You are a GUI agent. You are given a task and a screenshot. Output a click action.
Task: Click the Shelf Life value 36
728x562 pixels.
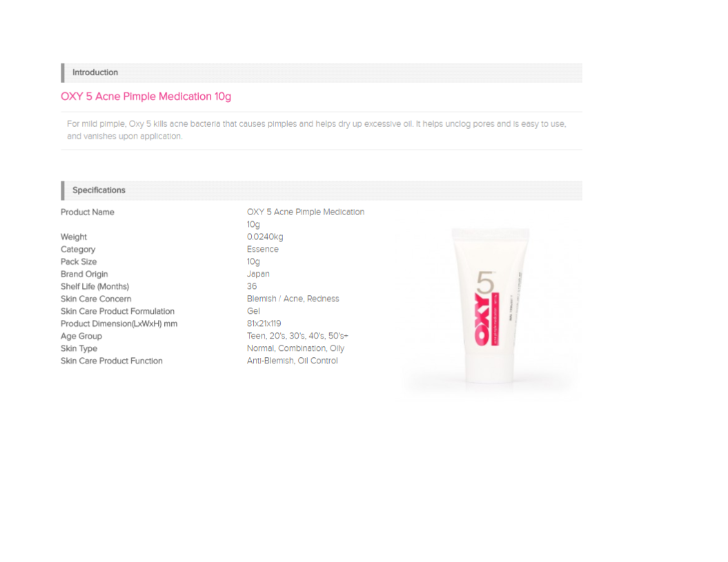click(252, 287)
